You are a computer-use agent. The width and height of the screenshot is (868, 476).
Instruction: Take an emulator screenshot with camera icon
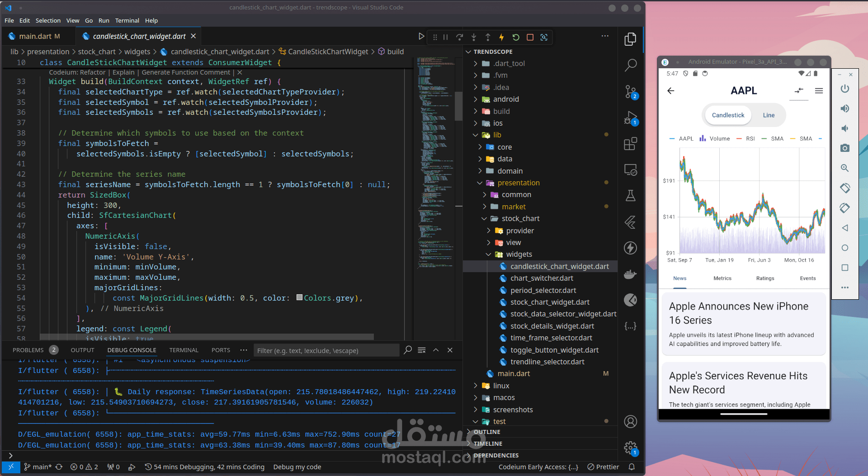tap(844, 148)
